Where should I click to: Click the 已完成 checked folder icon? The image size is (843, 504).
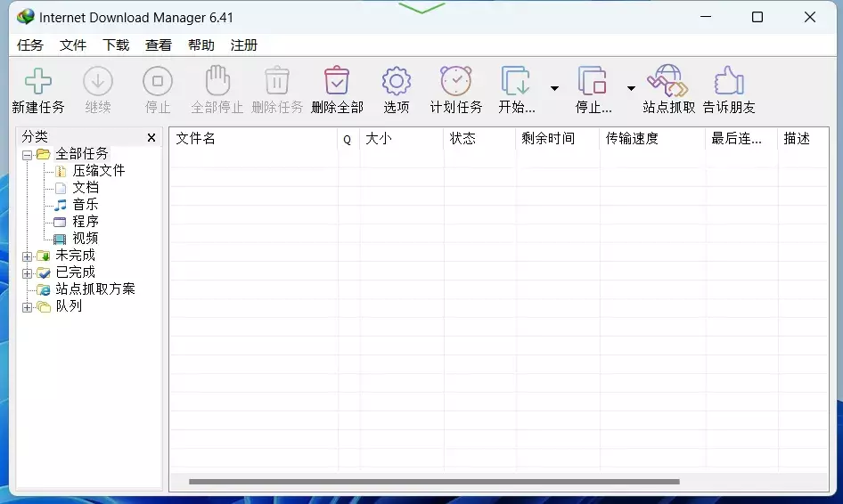[x=44, y=272]
